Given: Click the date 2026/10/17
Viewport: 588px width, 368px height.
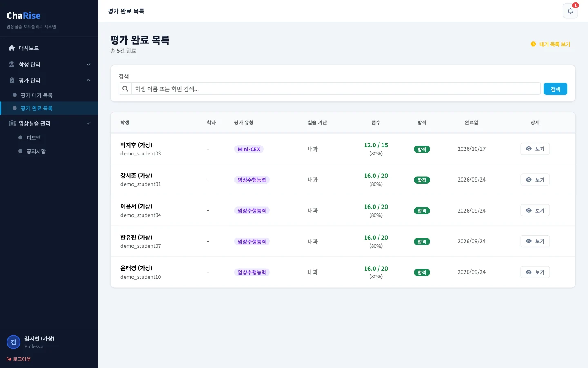Looking at the screenshot, I should pos(472,149).
